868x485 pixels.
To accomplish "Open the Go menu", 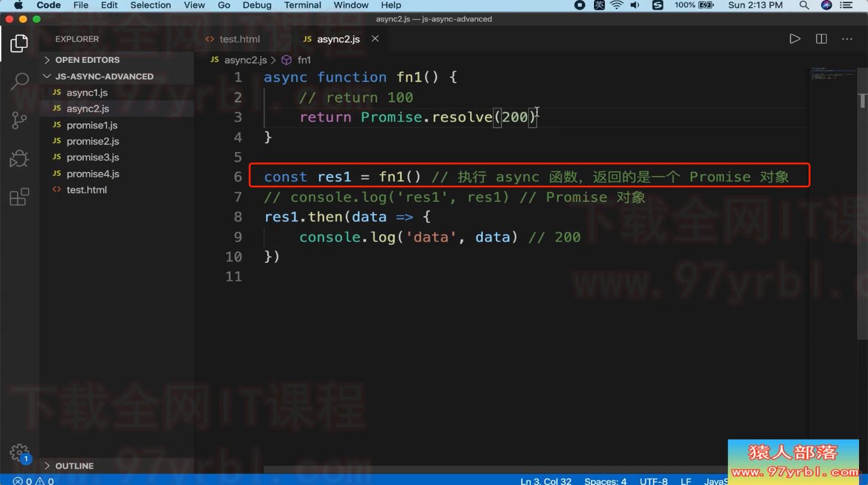I will pos(224,5).
